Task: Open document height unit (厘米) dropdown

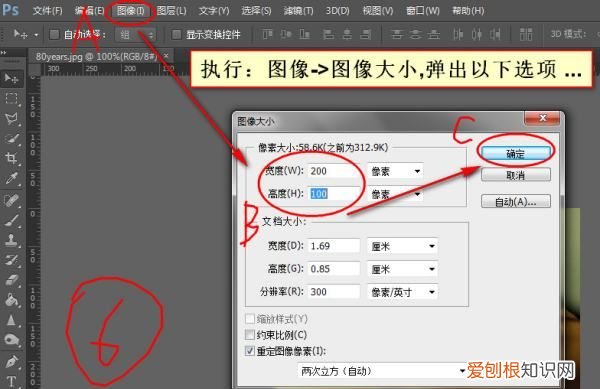Action: (x=403, y=269)
